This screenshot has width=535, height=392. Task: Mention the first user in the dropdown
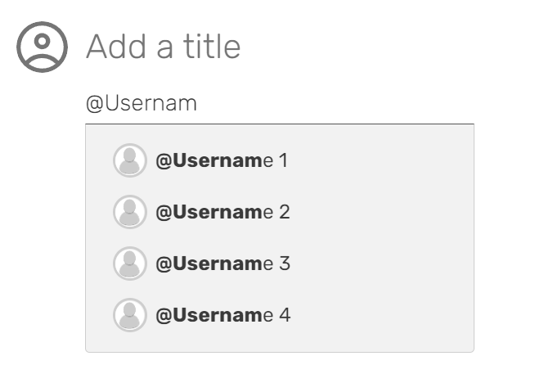pos(278,160)
